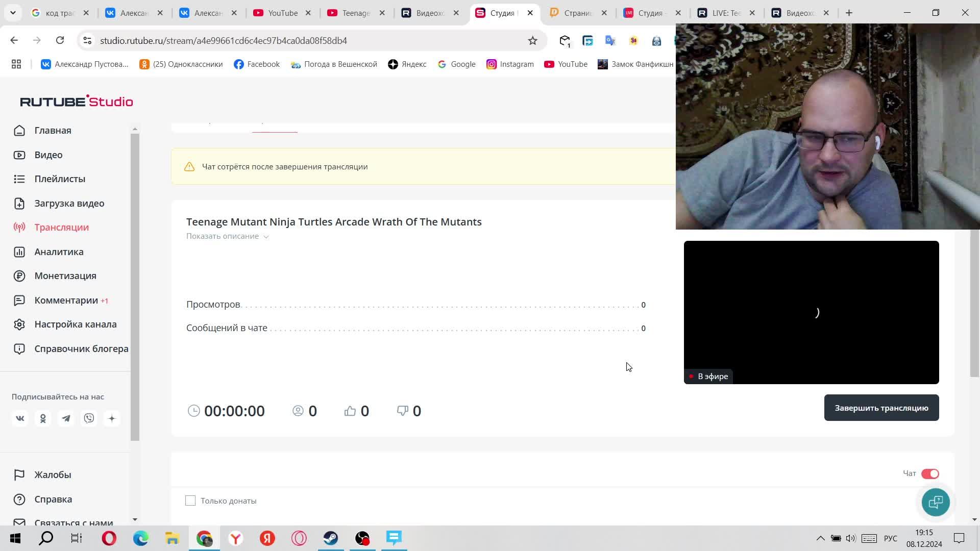Image resolution: width=980 pixels, height=551 pixels.
Task: Open Монетизация in the sidebar menu
Action: [x=65, y=276]
